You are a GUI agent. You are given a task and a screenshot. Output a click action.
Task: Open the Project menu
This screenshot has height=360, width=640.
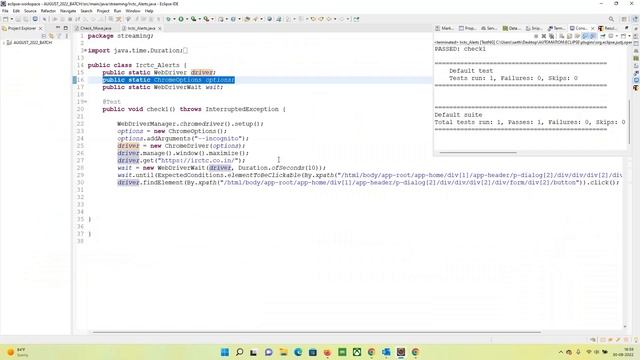pos(103,11)
